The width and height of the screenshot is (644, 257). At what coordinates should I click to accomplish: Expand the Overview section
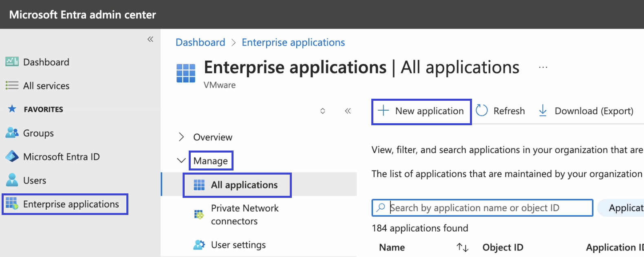coord(181,137)
